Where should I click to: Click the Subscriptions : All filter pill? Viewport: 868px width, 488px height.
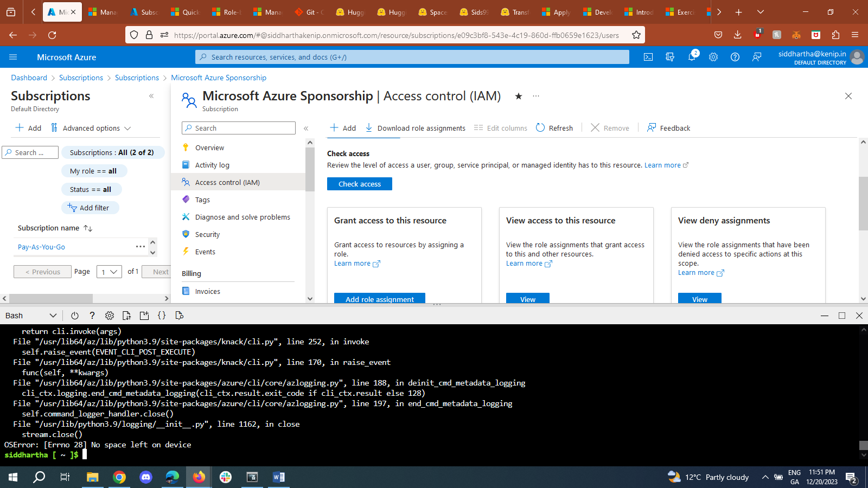click(112, 152)
